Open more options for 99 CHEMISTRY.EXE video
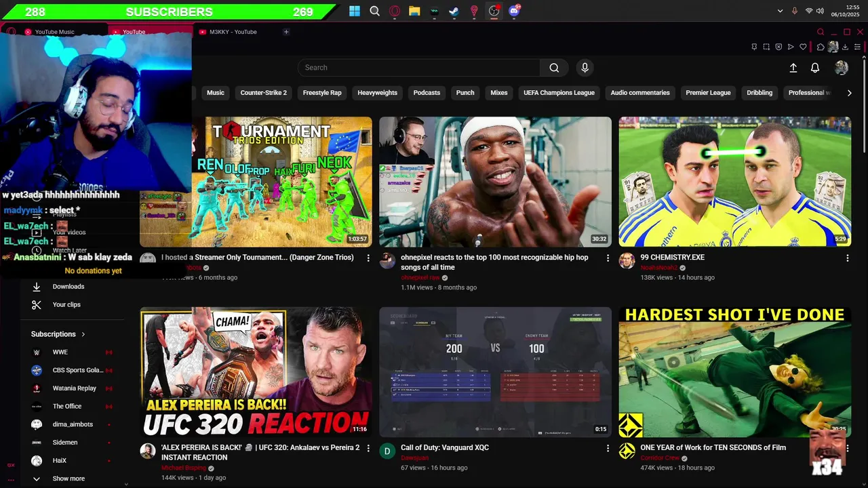Image resolution: width=868 pixels, height=488 pixels. pos(848,258)
